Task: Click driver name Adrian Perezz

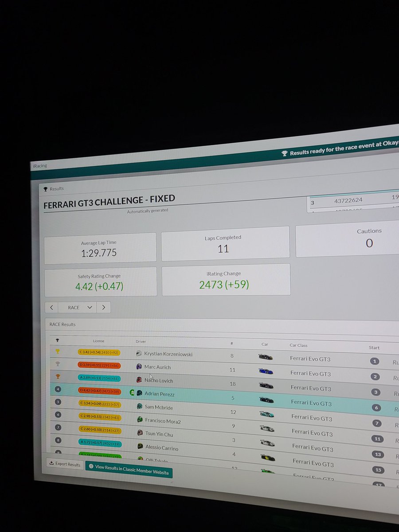Action: pyautogui.click(x=160, y=394)
